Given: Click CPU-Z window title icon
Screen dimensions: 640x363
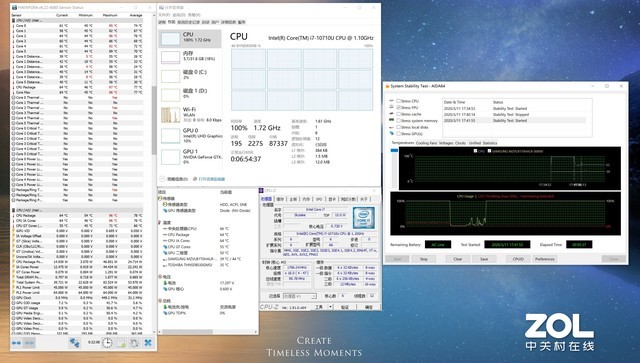Looking at the screenshot, I should [x=262, y=191].
